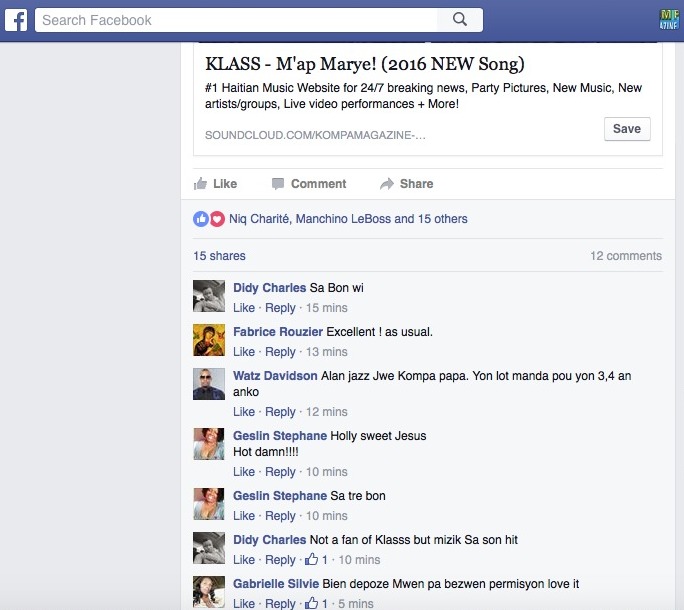The width and height of the screenshot is (684, 610).
Task: Open Gabrielle Silvie's profile picture
Action: [x=209, y=592]
